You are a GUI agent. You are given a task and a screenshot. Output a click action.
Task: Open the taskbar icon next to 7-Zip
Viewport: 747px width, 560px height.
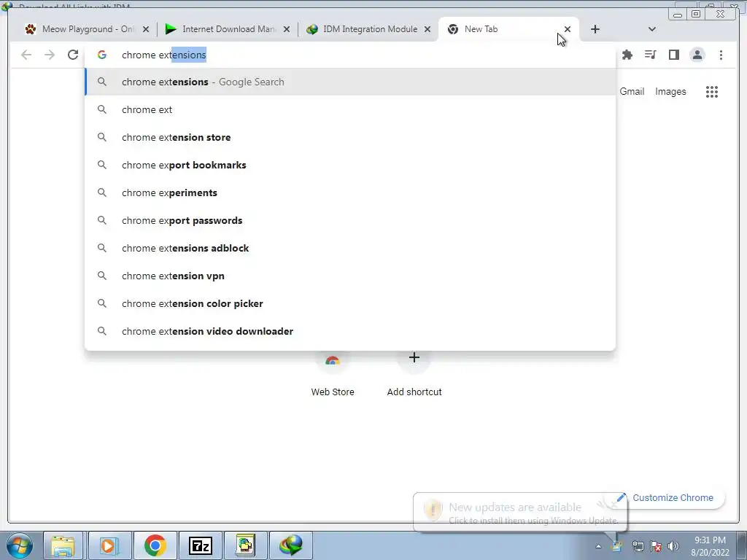245,545
